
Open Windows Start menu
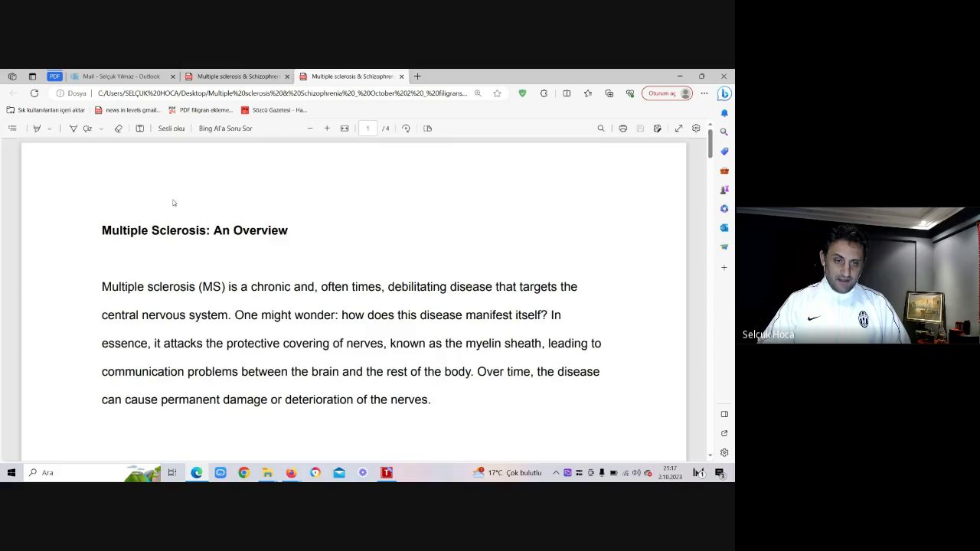tap(11, 473)
